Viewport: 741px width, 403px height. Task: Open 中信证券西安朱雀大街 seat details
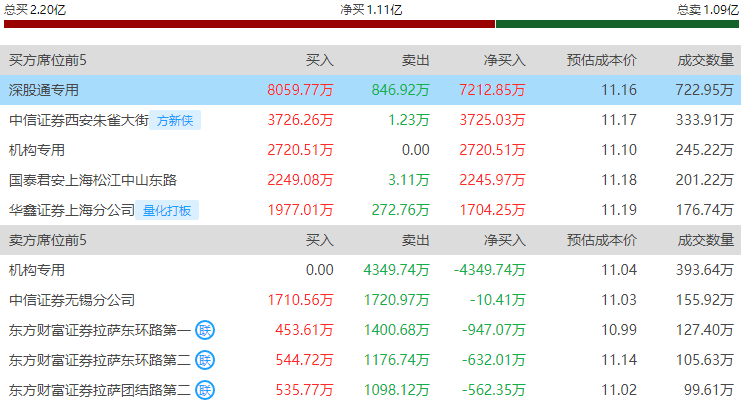tap(78, 120)
